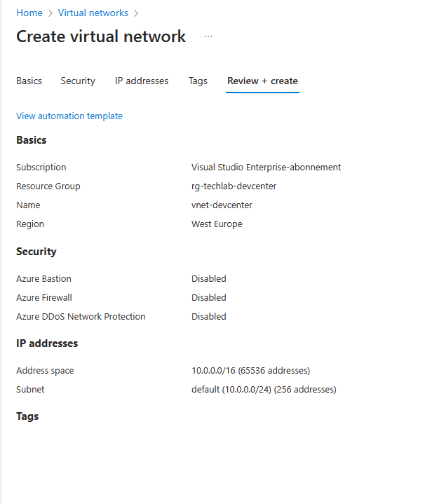Click the rg-techlab-devcenter resource group value
The image size is (432, 504).
(x=238, y=186)
